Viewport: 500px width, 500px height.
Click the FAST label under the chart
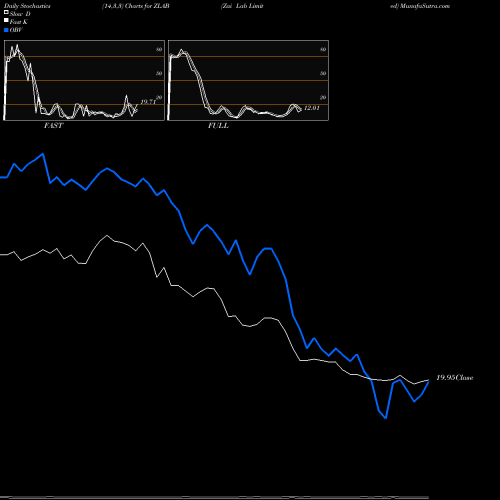pyautogui.click(x=53, y=126)
